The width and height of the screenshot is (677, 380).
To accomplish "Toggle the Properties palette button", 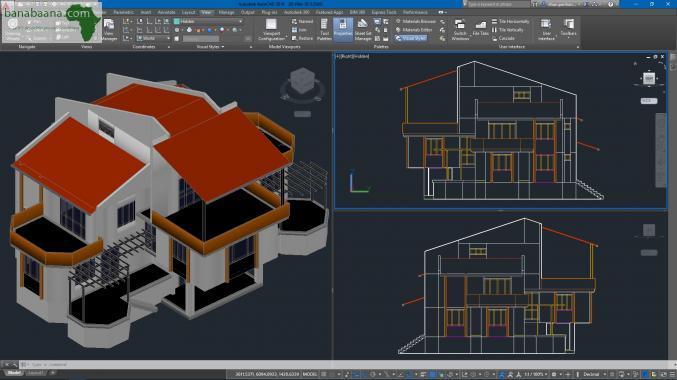I will click(343, 30).
